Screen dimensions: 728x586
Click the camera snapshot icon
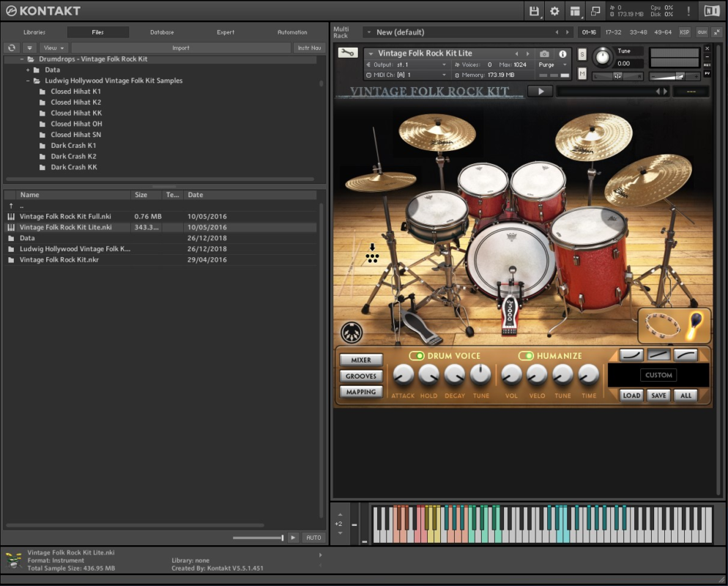(544, 54)
